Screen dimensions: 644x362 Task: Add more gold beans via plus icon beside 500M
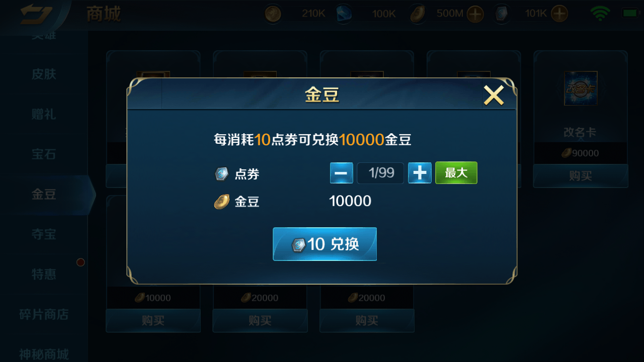475,14
